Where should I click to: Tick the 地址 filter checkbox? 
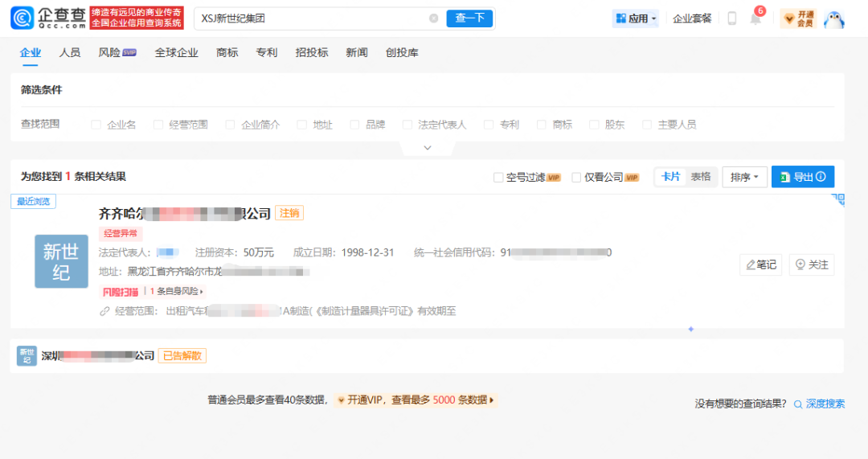(x=301, y=125)
